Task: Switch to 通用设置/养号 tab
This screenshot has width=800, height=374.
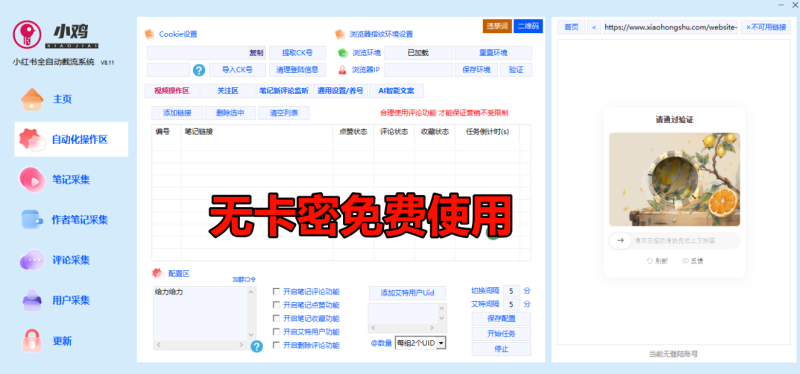Action: point(340,91)
